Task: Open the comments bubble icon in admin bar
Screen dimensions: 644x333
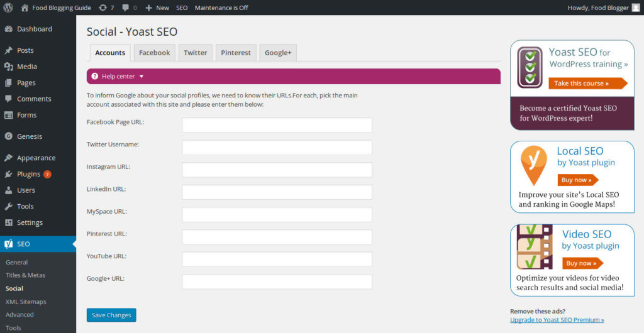Action: coord(126,8)
